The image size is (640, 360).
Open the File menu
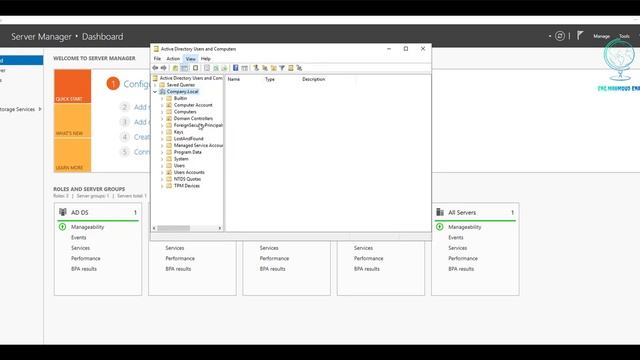click(157, 59)
